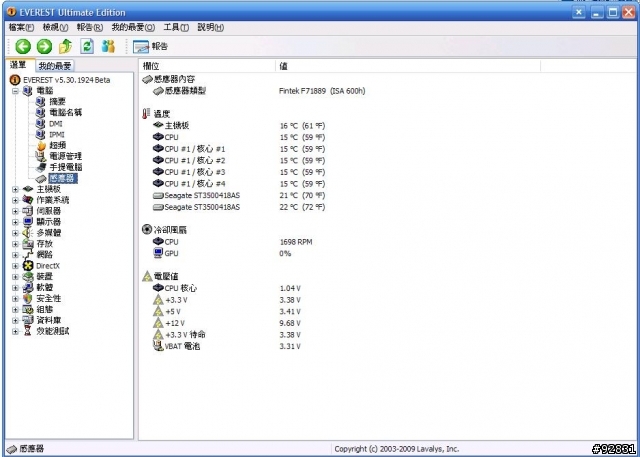
Task: Expand the 裝置 tree node
Action: pos(16,277)
